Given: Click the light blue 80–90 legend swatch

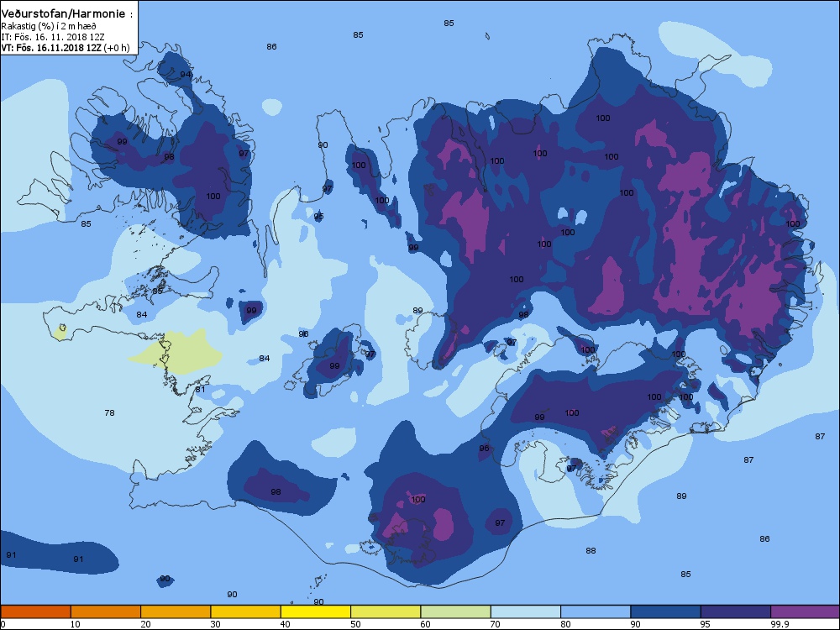Looking at the screenshot, I should point(596,612).
